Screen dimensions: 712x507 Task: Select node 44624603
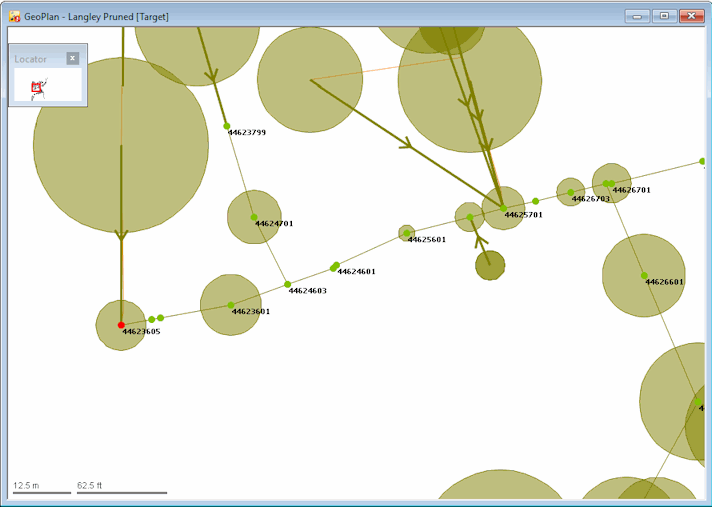click(287, 285)
